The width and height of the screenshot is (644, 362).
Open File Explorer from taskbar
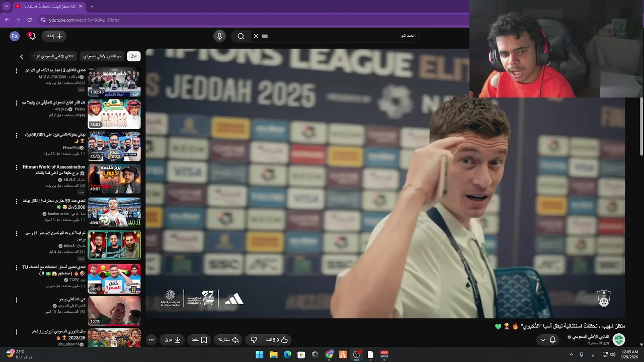coord(274,354)
